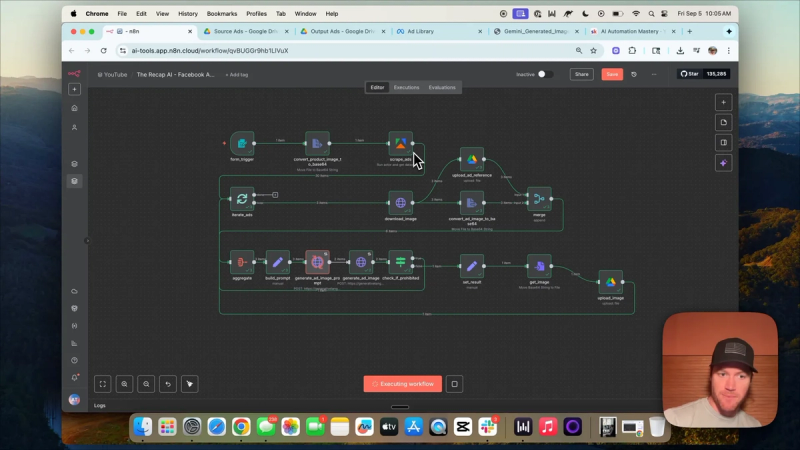The height and width of the screenshot is (450, 800).
Task: Add a node with the canvas plus button
Action: (723, 103)
